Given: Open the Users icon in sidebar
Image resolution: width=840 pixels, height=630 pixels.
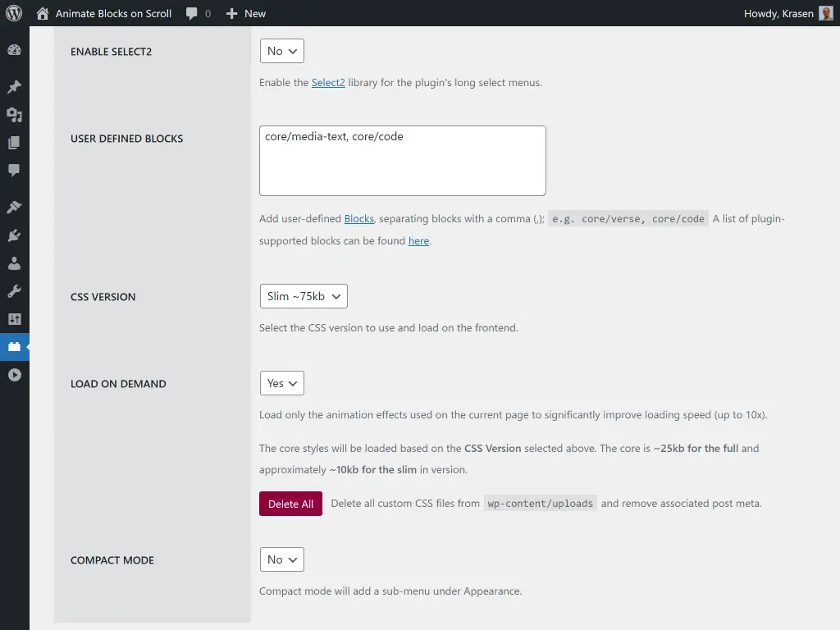Looking at the screenshot, I should (x=15, y=263).
